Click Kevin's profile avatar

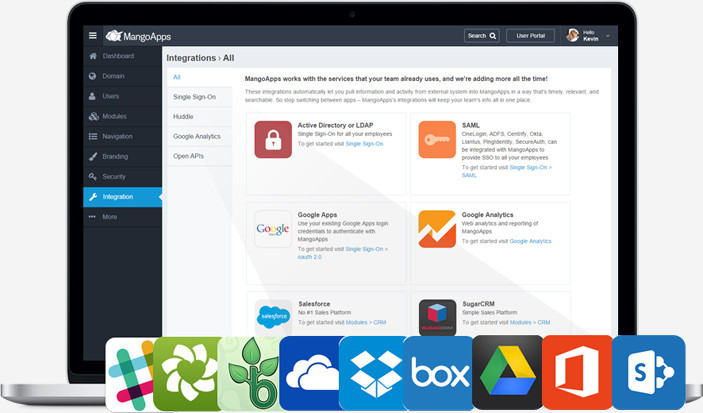point(573,35)
